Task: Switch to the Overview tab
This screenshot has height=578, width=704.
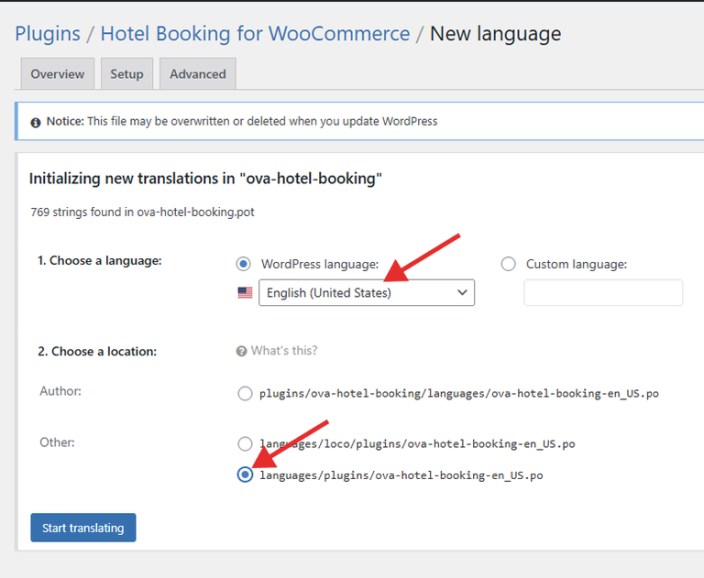Action: coord(57,74)
